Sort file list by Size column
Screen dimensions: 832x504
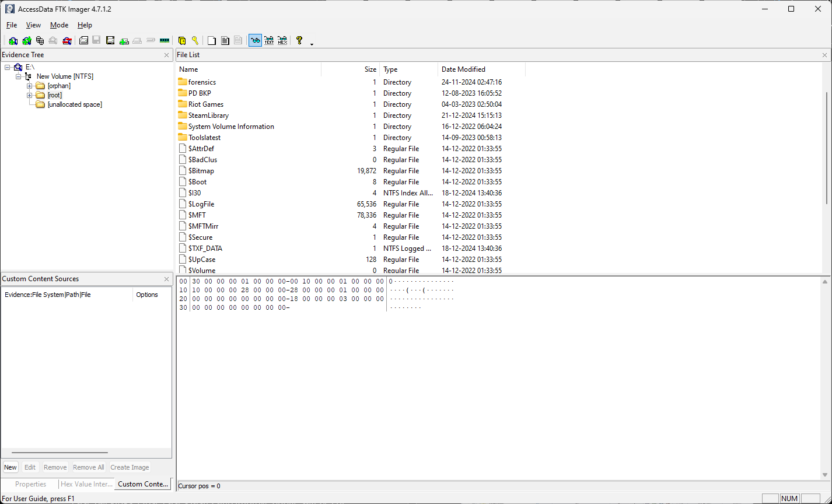[x=351, y=69]
